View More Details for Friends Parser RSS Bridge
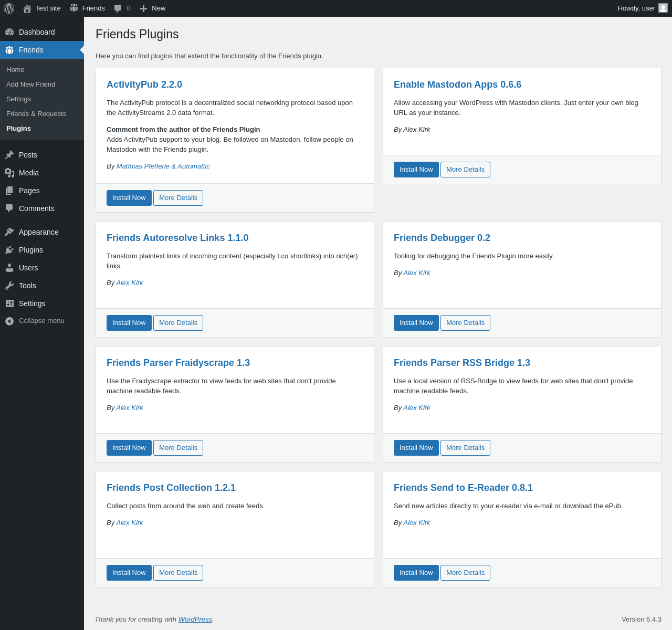Viewport: 672px width, 630px height. pyautogui.click(x=465, y=448)
